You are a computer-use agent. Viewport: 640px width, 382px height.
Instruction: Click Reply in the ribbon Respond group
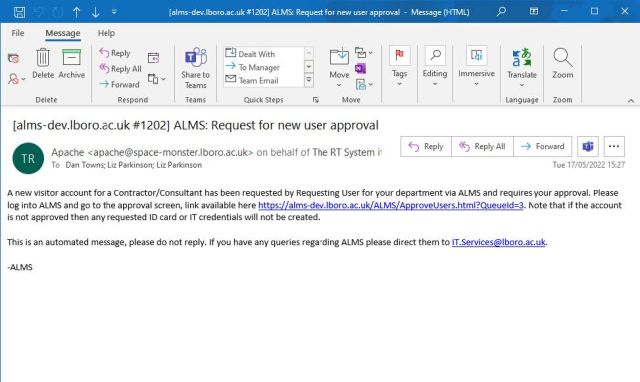coord(115,53)
